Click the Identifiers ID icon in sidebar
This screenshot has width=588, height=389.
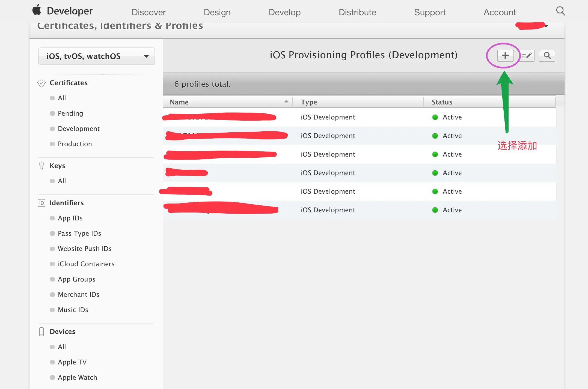tap(41, 203)
